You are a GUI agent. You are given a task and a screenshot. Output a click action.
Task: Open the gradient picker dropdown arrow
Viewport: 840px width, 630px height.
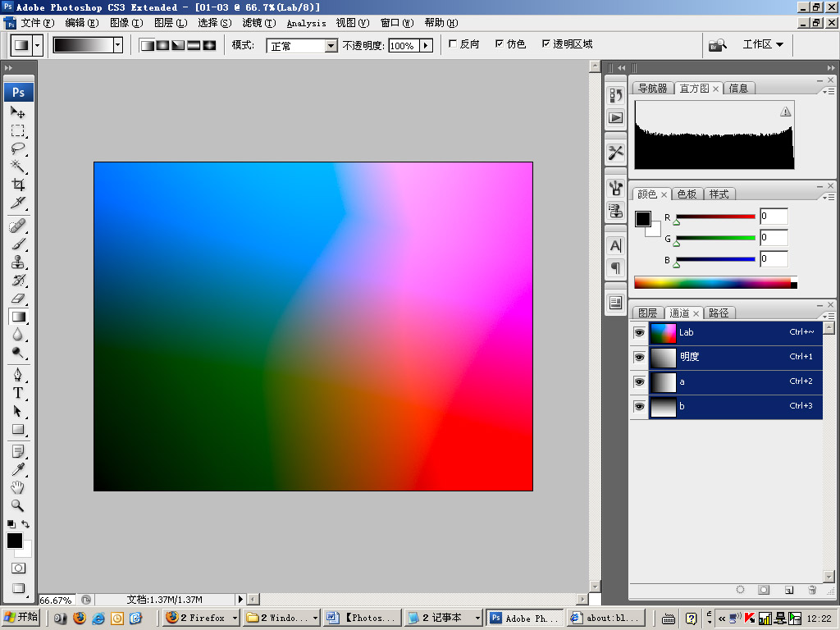click(x=118, y=45)
